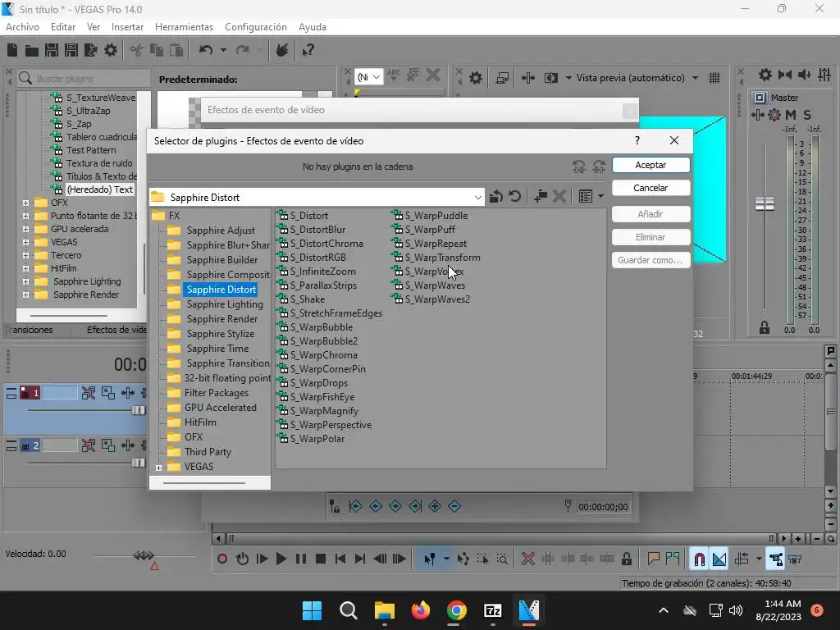Click the preview grid overlay icon
Screen dimensions: 840x630
(x=714, y=78)
